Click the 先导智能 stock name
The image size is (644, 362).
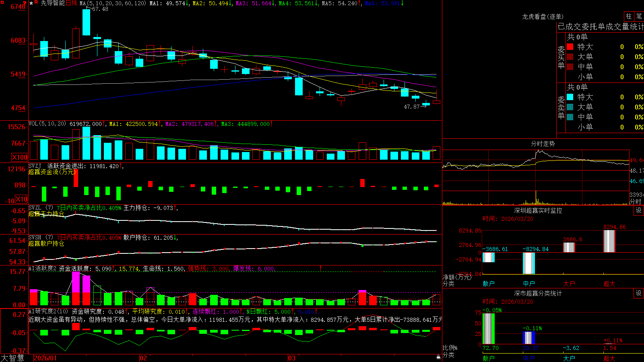(x=53, y=3)
